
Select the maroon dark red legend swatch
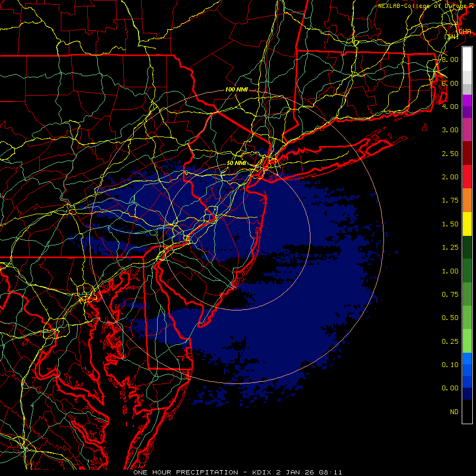467,153
